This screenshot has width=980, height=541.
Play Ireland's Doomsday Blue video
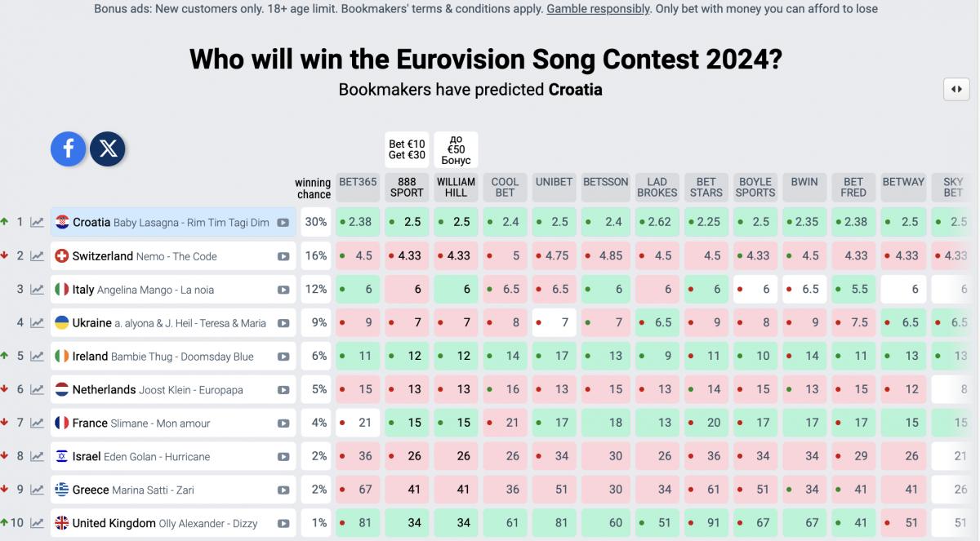(x=283, y=357)
